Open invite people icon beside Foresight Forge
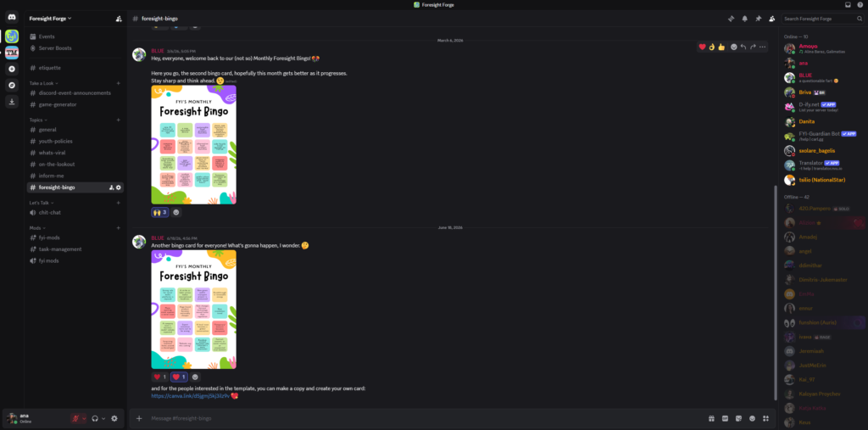The height and width of the screenshot is (430, 868). click(119, 19)
